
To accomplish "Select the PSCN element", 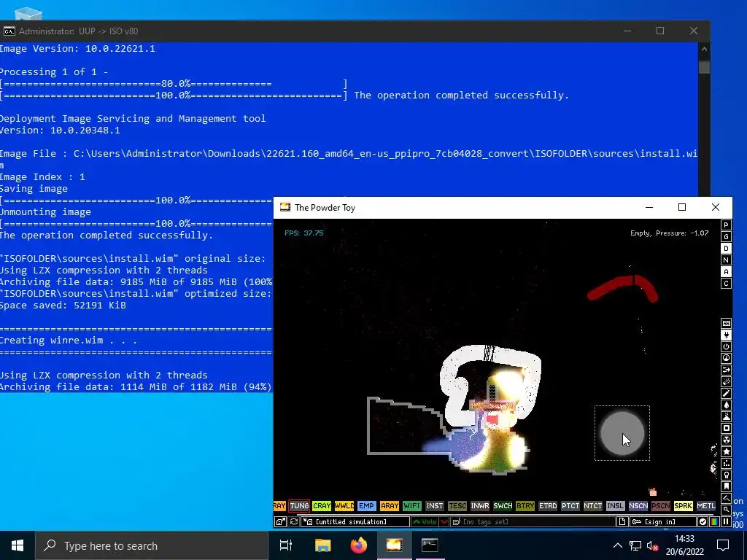I will pyautogui.click(x=660, y=506).
